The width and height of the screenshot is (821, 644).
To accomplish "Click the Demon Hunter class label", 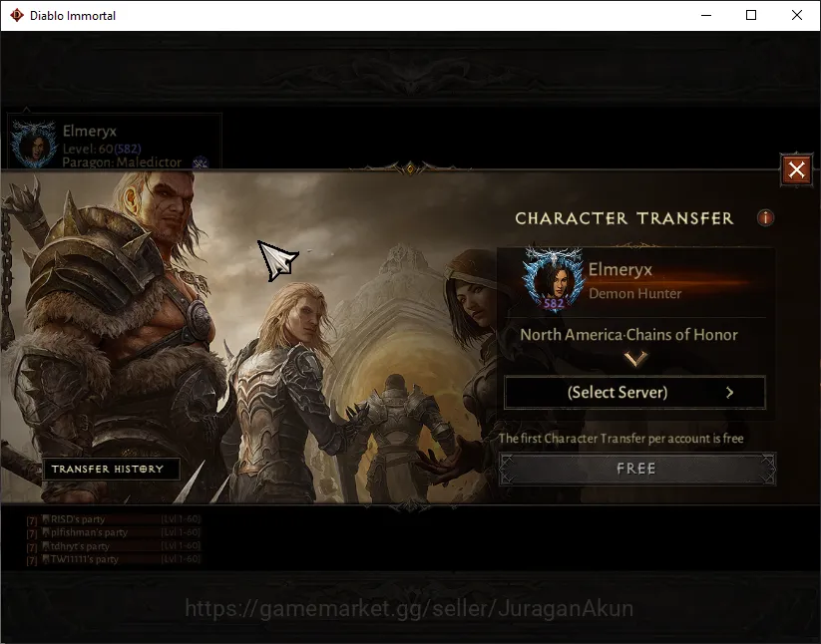I will click(635, 293).
